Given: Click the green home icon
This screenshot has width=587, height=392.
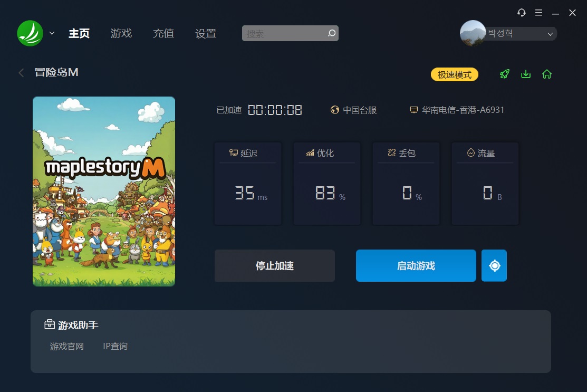Looking at the screenshot, I should tap(547, 74).
